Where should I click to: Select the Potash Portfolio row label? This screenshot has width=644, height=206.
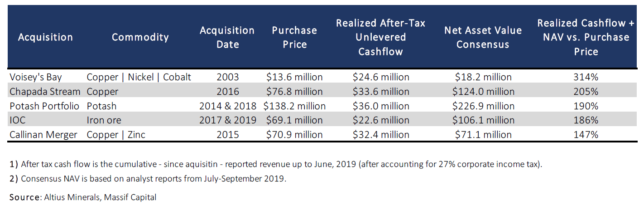click(44, 106)
